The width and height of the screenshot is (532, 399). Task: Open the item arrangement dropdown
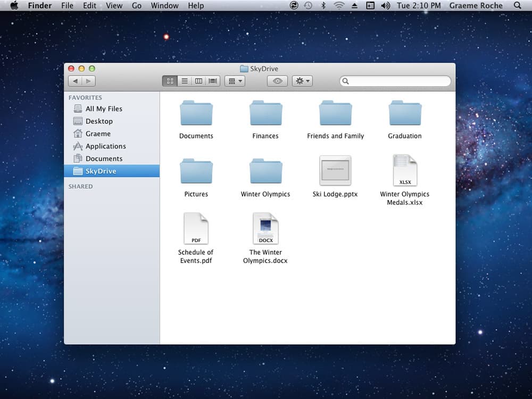235,81
